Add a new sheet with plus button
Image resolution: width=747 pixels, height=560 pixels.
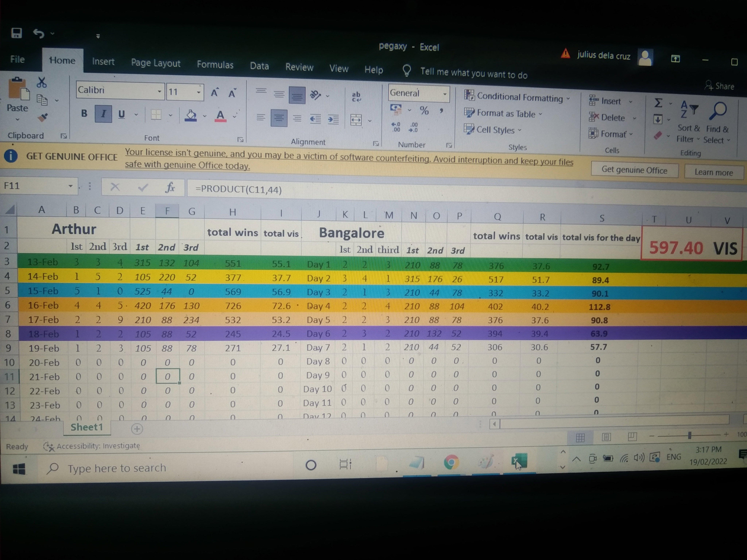click(x=137, y=429)
